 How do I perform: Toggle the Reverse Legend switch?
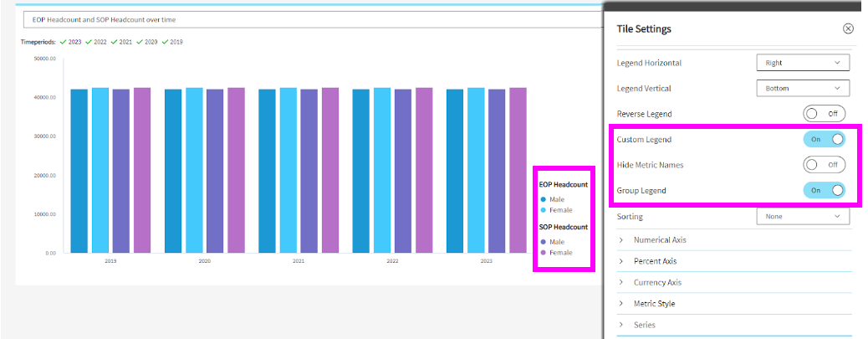(824, 114)
